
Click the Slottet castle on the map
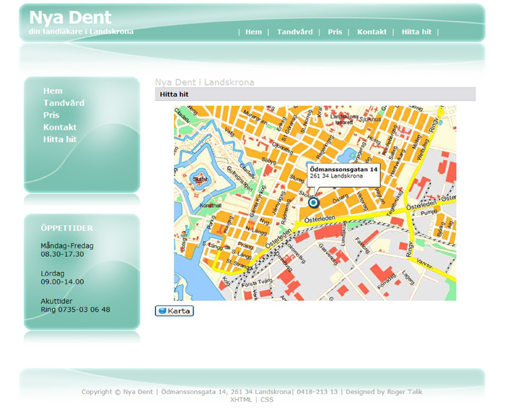point(201,178)
